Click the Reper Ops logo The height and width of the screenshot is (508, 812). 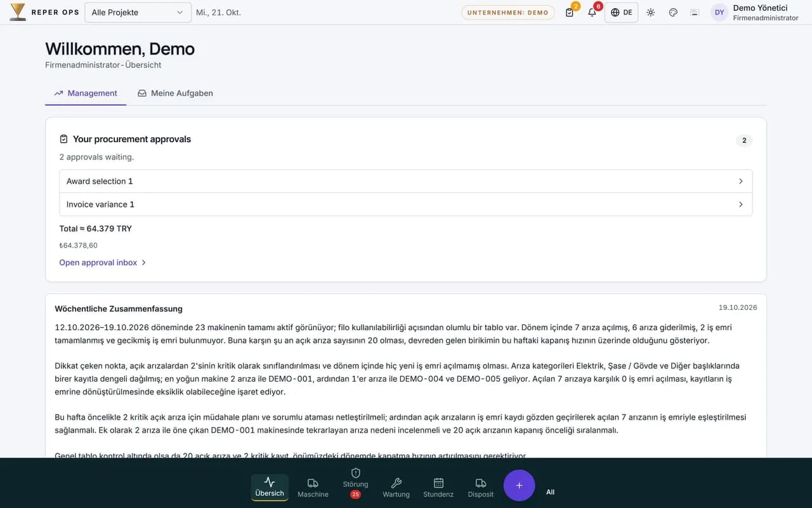(x=44, y=12)
